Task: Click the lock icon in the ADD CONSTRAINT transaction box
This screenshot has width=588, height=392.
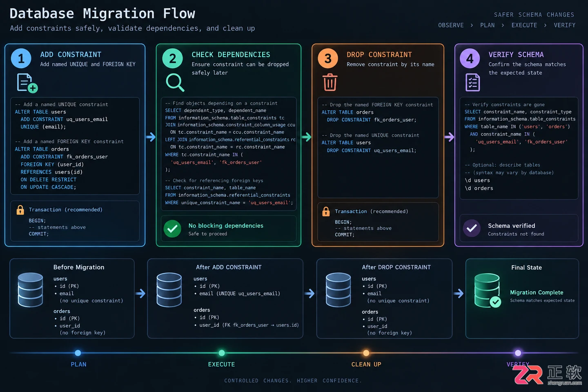Action: [x=20, y=210]
